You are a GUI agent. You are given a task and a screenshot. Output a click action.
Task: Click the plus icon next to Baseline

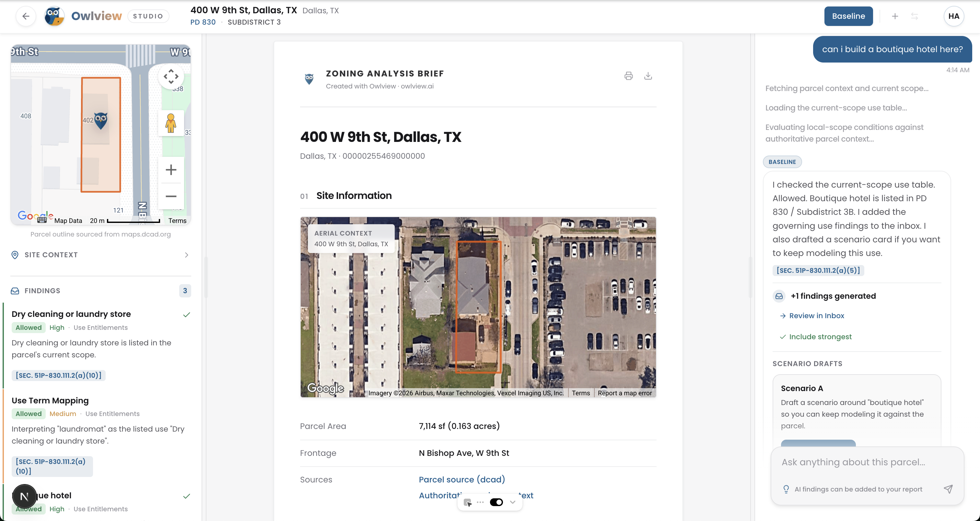click(x=895, y=16)
